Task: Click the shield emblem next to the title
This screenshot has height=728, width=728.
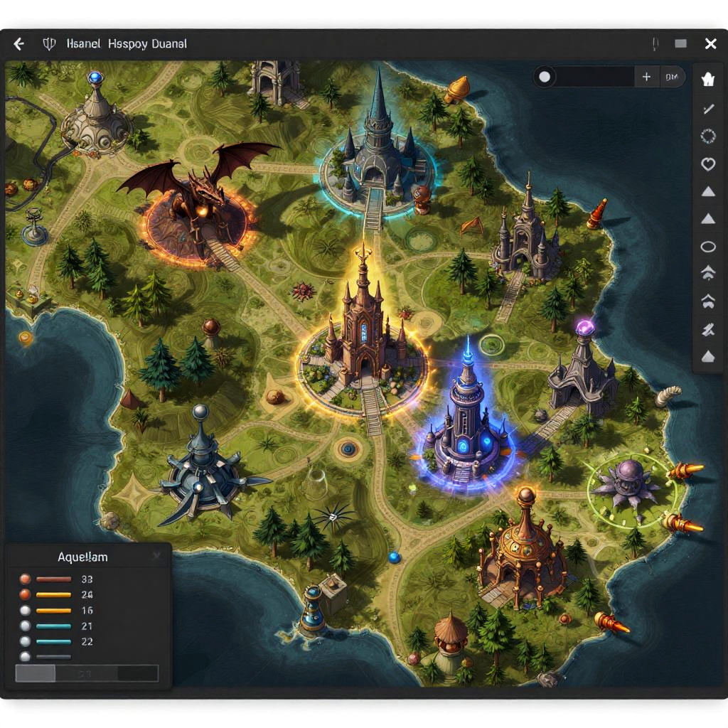Action: point(50,44)
